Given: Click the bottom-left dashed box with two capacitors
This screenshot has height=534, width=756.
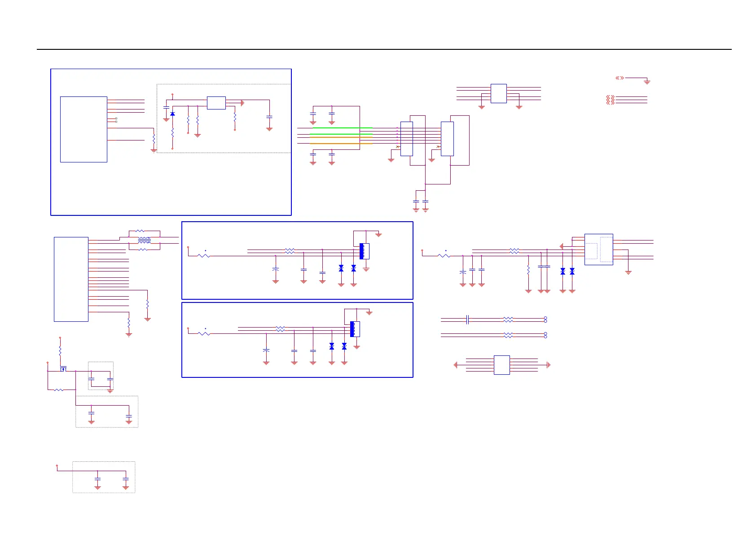Looking at the screenshot, I should point(104,477).
